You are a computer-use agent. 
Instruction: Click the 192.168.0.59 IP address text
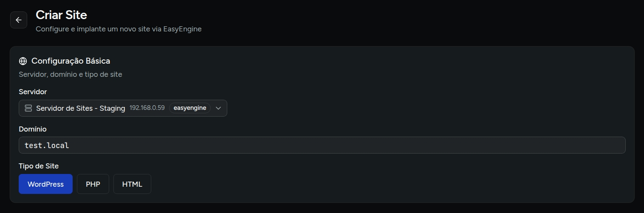(147, 108)
